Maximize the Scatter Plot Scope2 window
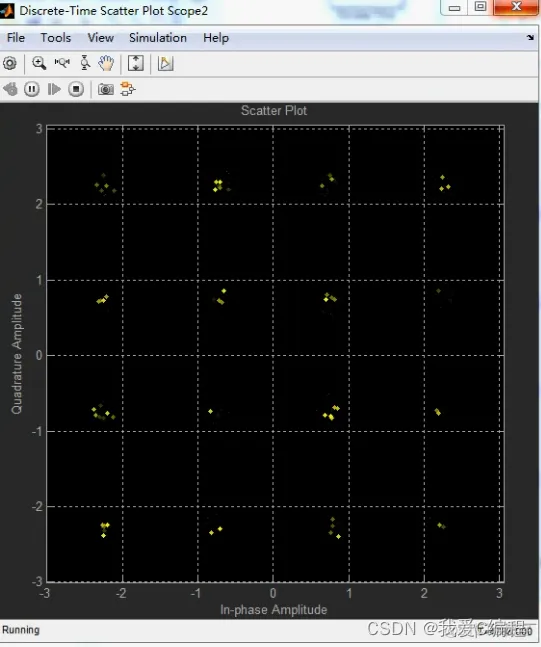541x647 pixels. (x=480, y=7)
